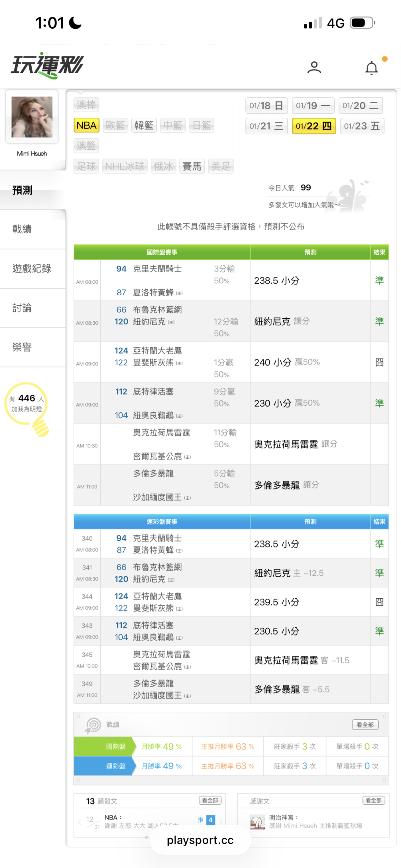Click prediction 奧克拉荷馬雷霆 客 -11.5
The height and width of the screenshot is (868, 401).
tap(302, 660)
